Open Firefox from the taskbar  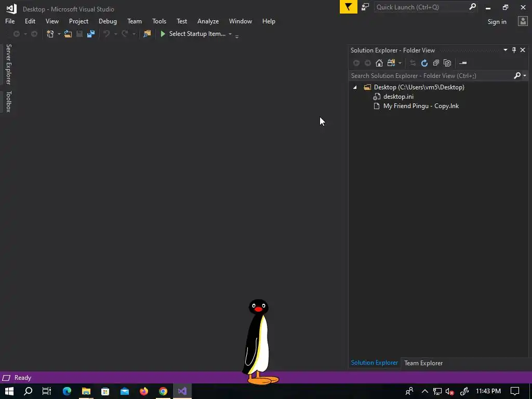144,391
